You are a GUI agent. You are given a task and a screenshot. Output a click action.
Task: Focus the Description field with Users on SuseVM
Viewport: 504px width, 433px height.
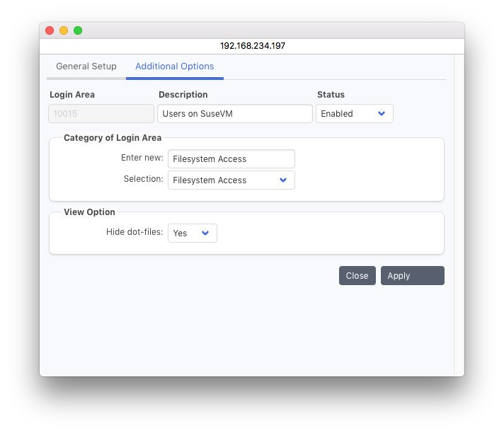point(234,114)
